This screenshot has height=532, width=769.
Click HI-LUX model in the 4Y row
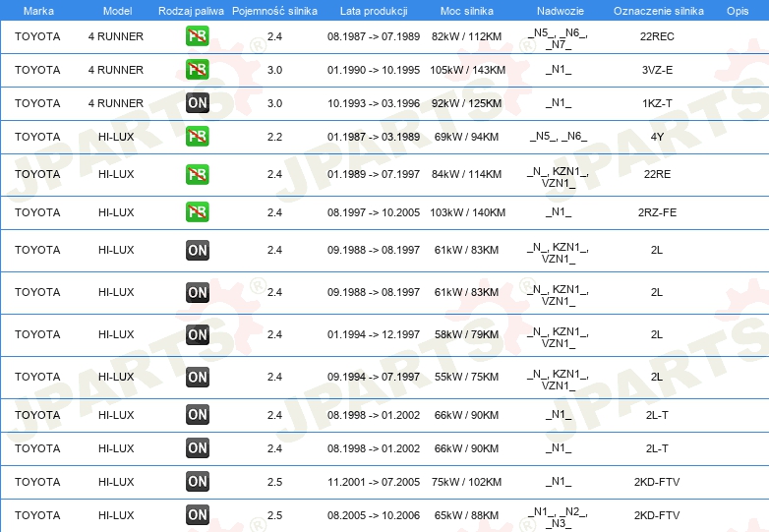116,137
